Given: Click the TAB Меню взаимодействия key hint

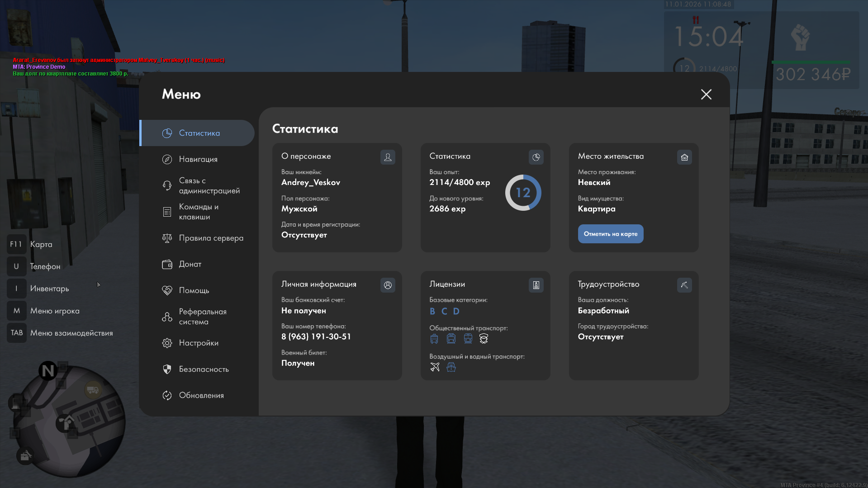Looking at the screenshot, I should [x=60, y=333].
